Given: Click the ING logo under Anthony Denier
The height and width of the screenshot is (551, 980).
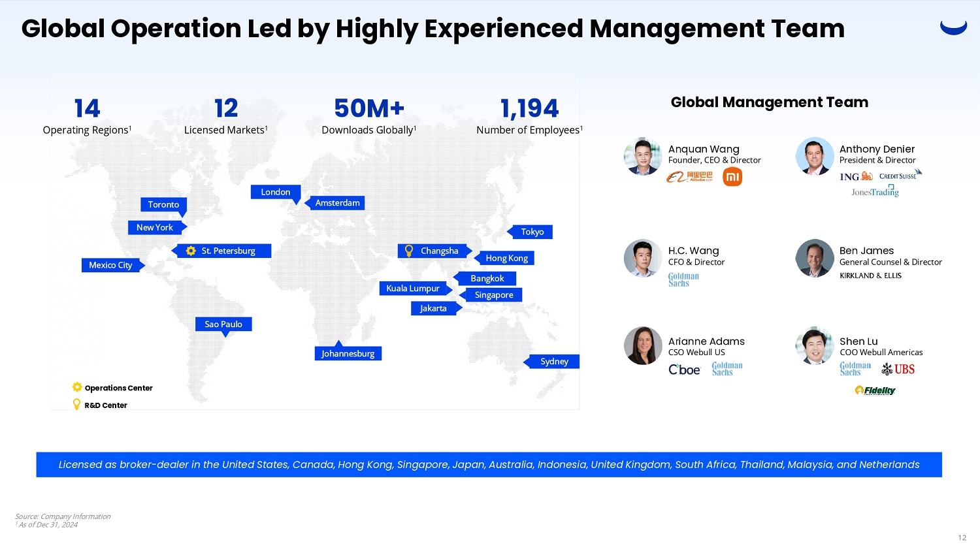Looking at the screenshot, I should tap(856, 176).
